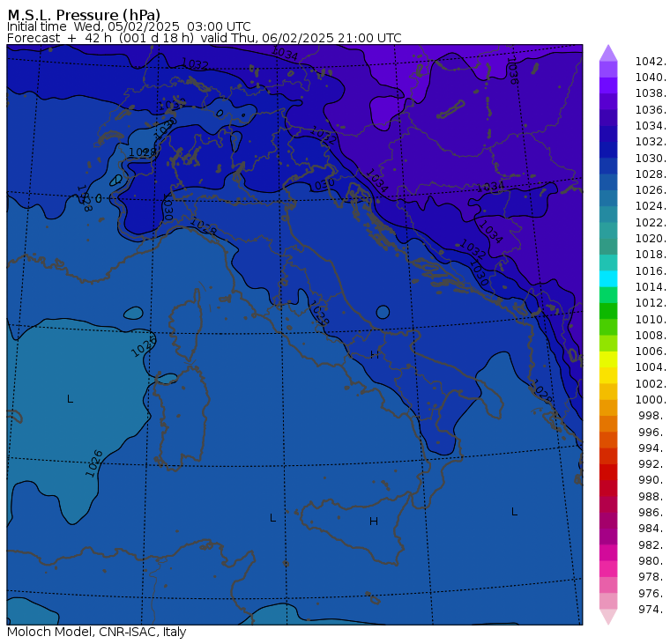Click the "1000." legend value
Image resolution: width=670 pixels, height=644 pixels.
tap(651, 399)
